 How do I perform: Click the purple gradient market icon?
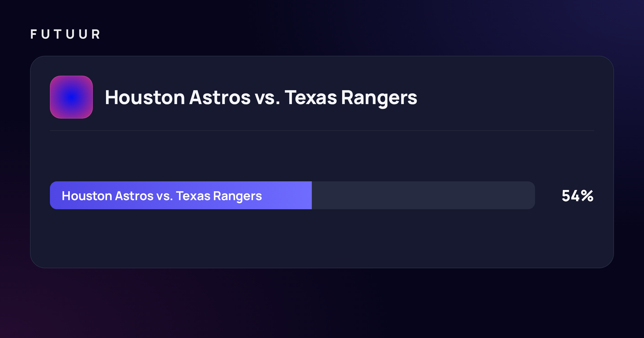pos(71,97)
